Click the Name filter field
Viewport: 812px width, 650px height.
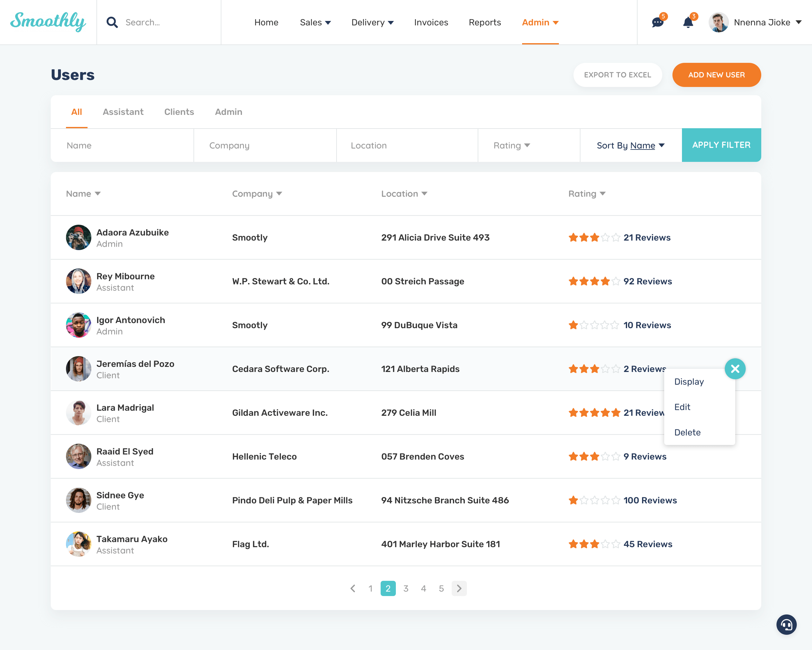122,145
